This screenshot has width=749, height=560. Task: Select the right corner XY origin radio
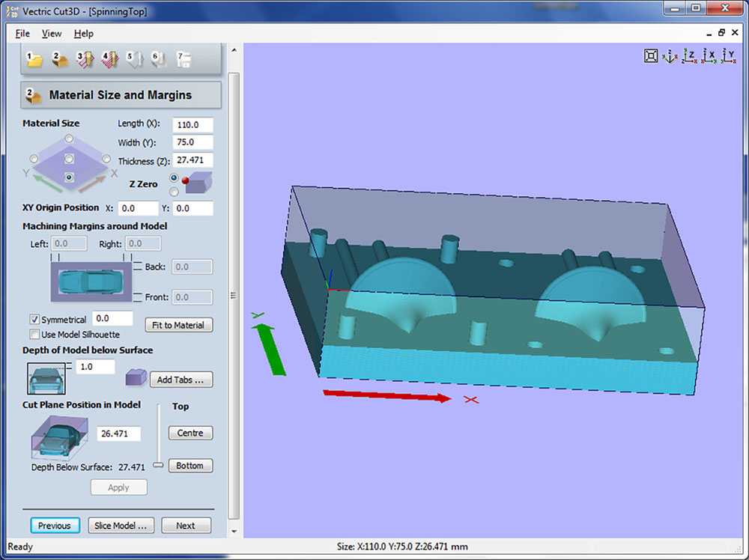(106, 159)
